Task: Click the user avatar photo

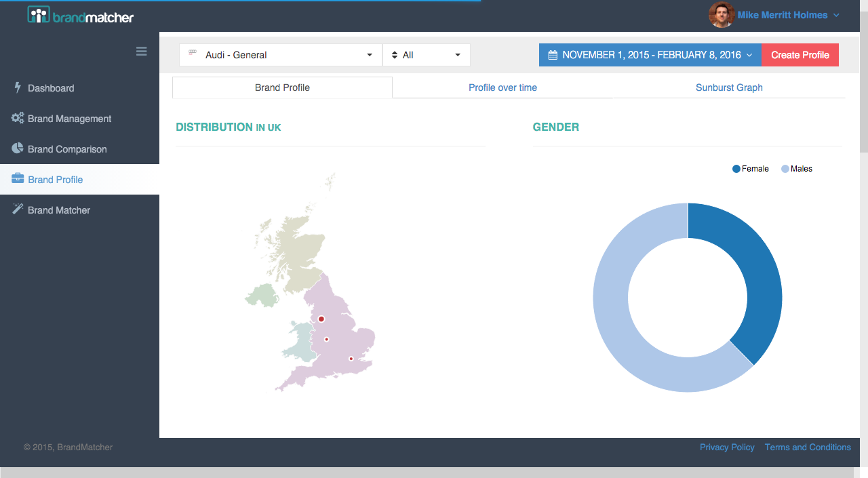Action: (x=722, y=15)
